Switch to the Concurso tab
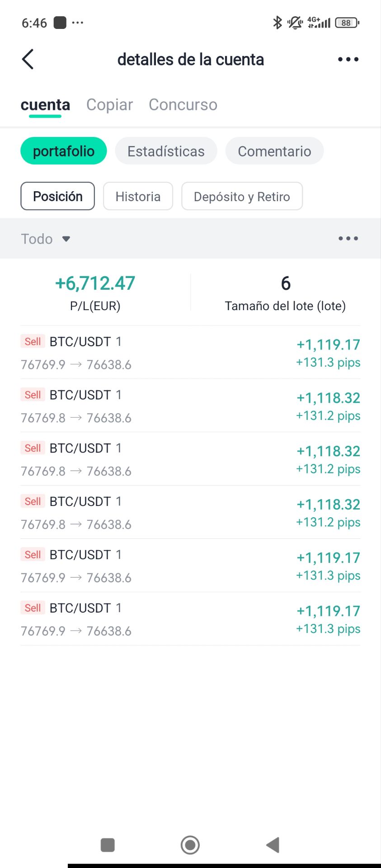The width and height of the screenshot is (381, 868). point(183,104)
